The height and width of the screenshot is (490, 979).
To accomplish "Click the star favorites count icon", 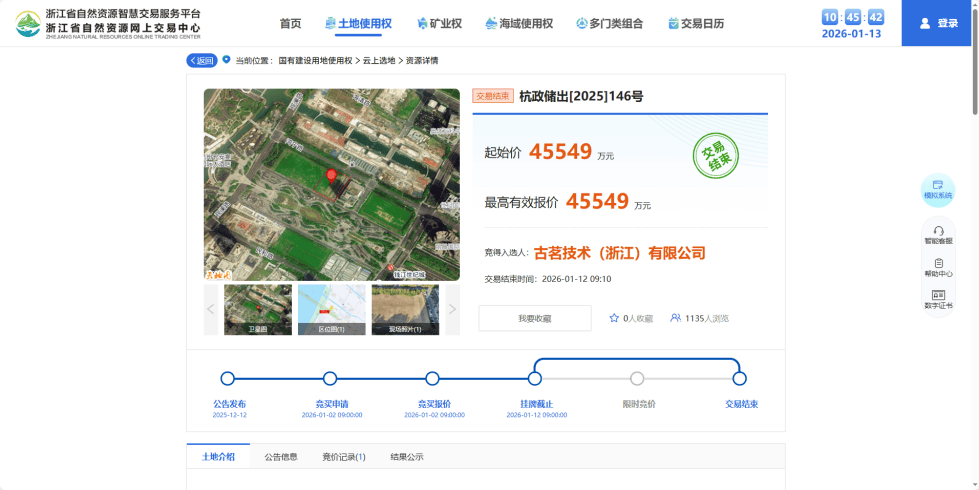I will point(614,318).
